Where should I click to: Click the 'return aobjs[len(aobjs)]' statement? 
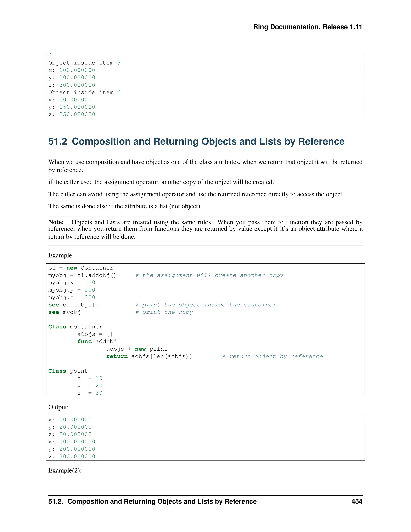(x=149, y=356)
